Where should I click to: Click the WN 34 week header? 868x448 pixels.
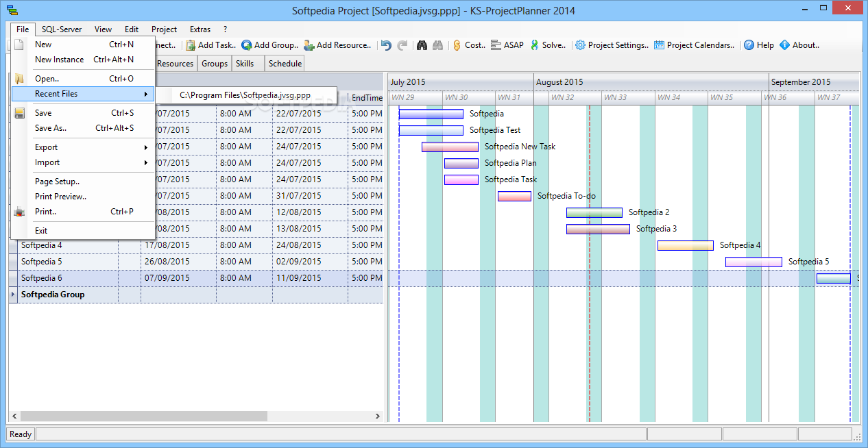click(682, 98)
